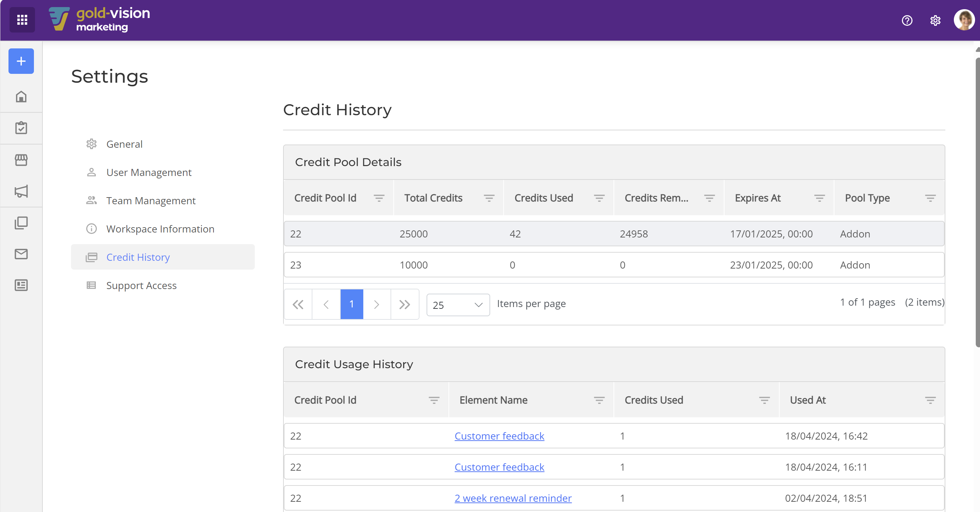The image size is (980, 512).
Task: Open the clipboard tasks sidebar icon
Action: tap(21, 128)
